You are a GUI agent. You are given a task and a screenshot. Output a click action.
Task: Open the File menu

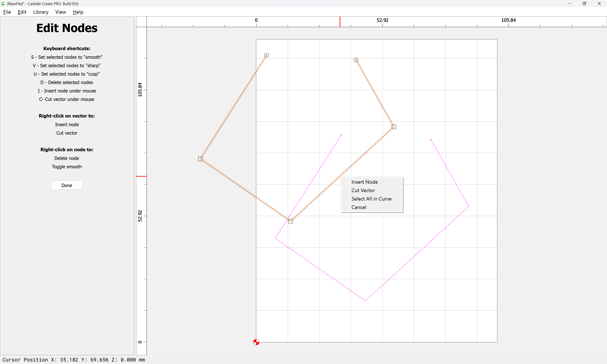tap(7, 12)
